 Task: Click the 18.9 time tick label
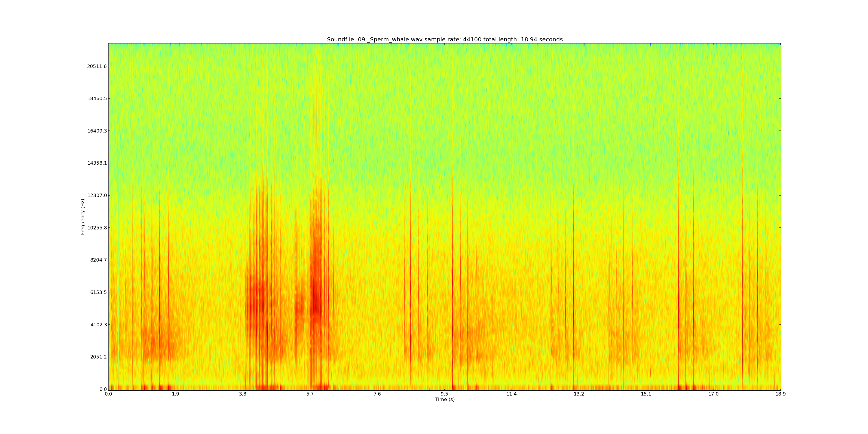pyautogui.click(x=780, y=394)
